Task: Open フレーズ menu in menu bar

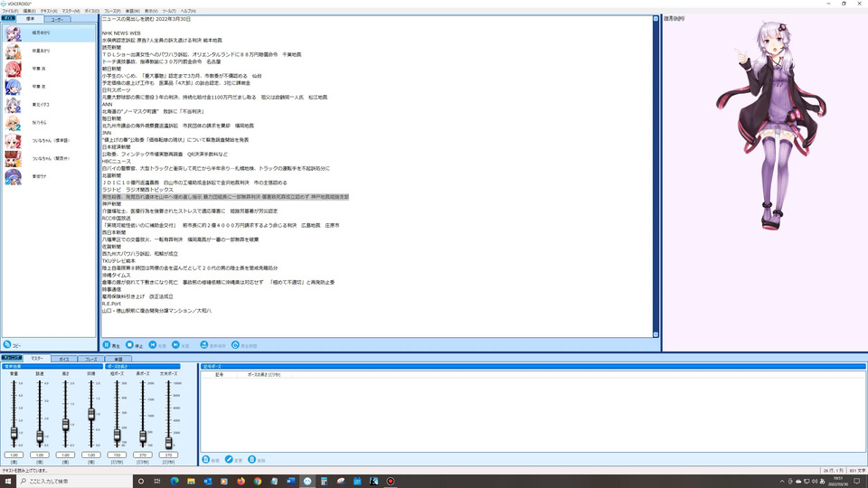Action: click(112, 11)
